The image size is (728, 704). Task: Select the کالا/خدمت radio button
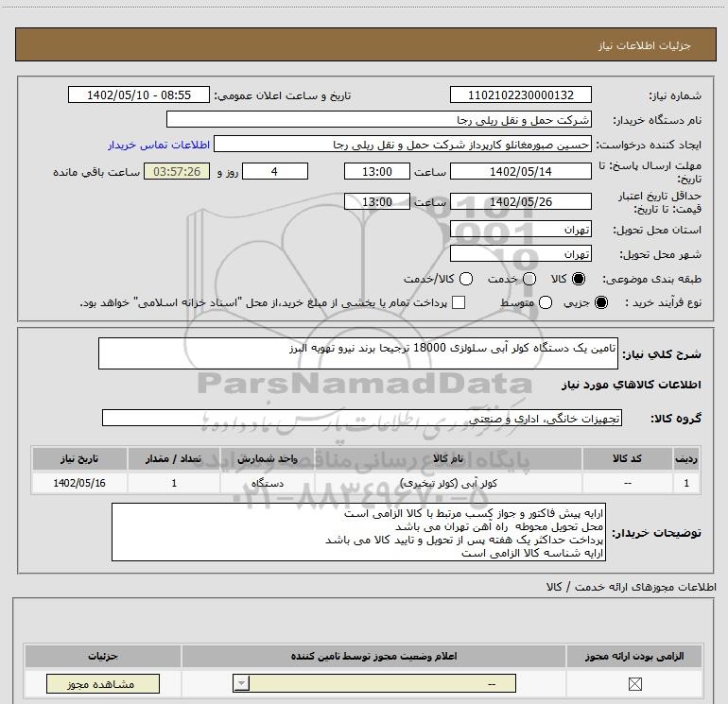tap(466, 279)
